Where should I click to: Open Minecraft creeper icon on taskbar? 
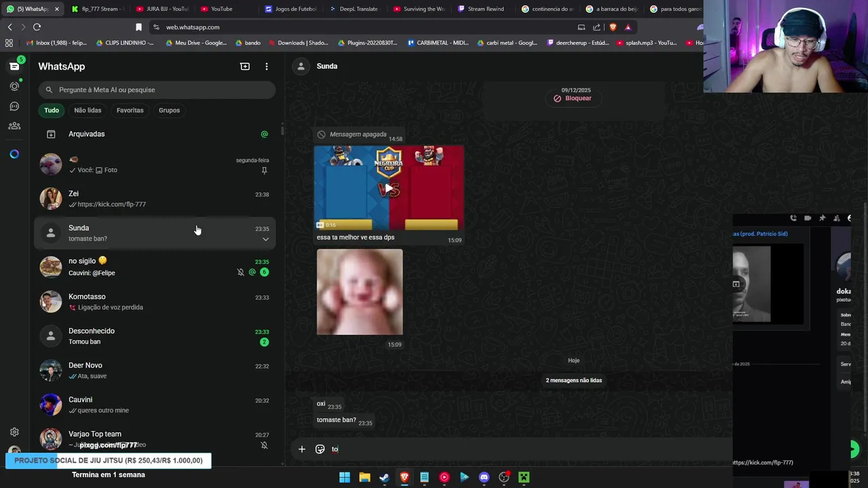pos(524,477)
